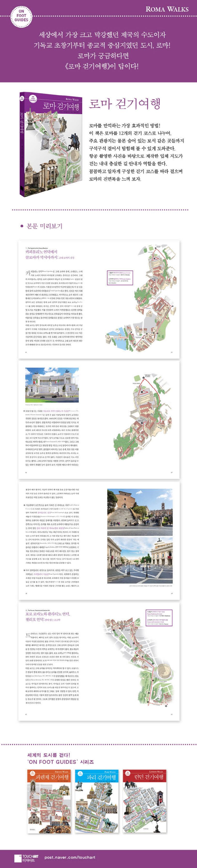Click the 본문 미리보기 section heading
Viewport: 197px width, 868px height.
(x=45, y=226)
